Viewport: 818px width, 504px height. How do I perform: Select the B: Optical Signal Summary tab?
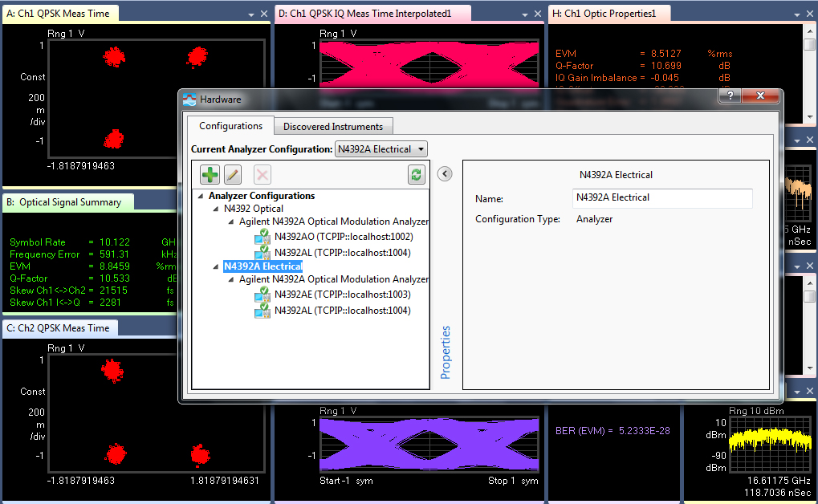pyautogui.click(x=67, y=202)
